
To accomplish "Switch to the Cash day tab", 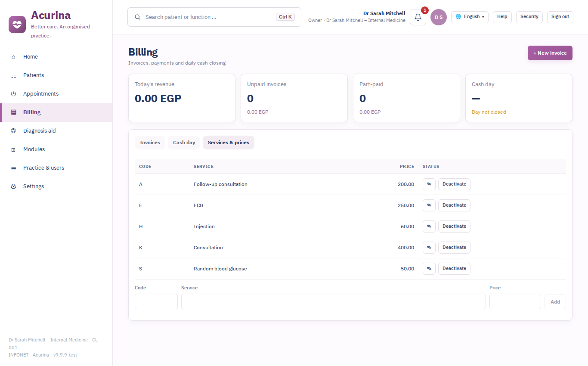I will (x=184, y=143).
